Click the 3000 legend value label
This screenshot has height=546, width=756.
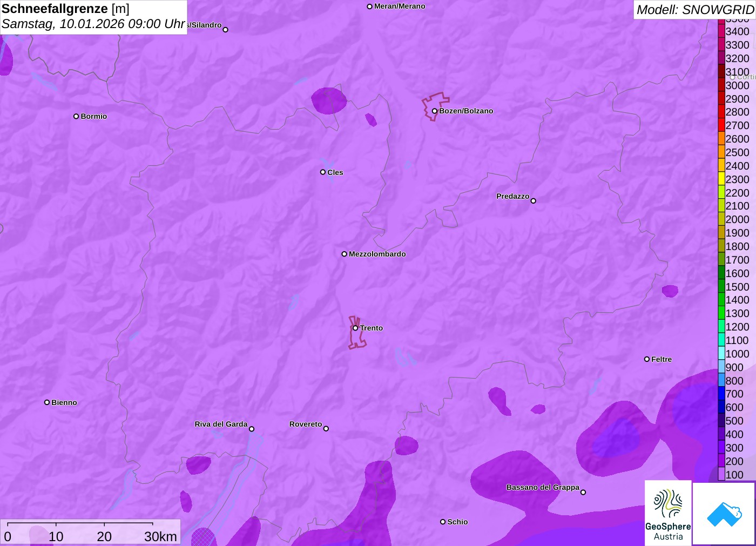click(737, 85)
